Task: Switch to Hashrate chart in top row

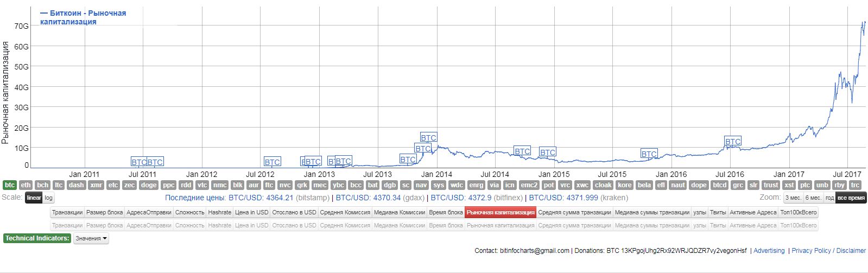Action: coord(219,212)
